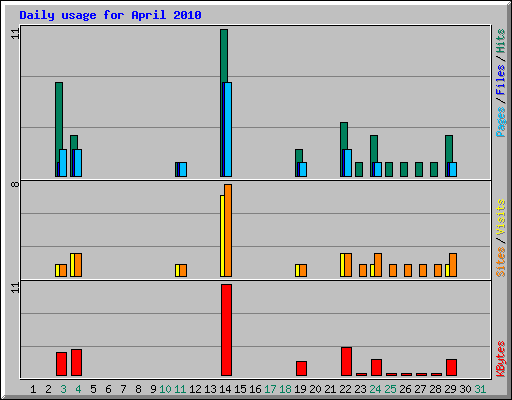Click day label "29" on the x-axis
512x400 pixels.
pos(450,389)
